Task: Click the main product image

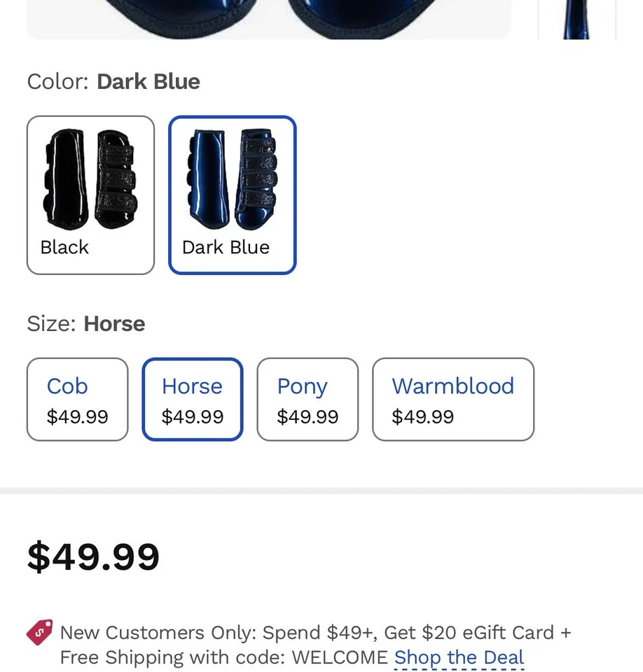Action: tap(268, 19)
